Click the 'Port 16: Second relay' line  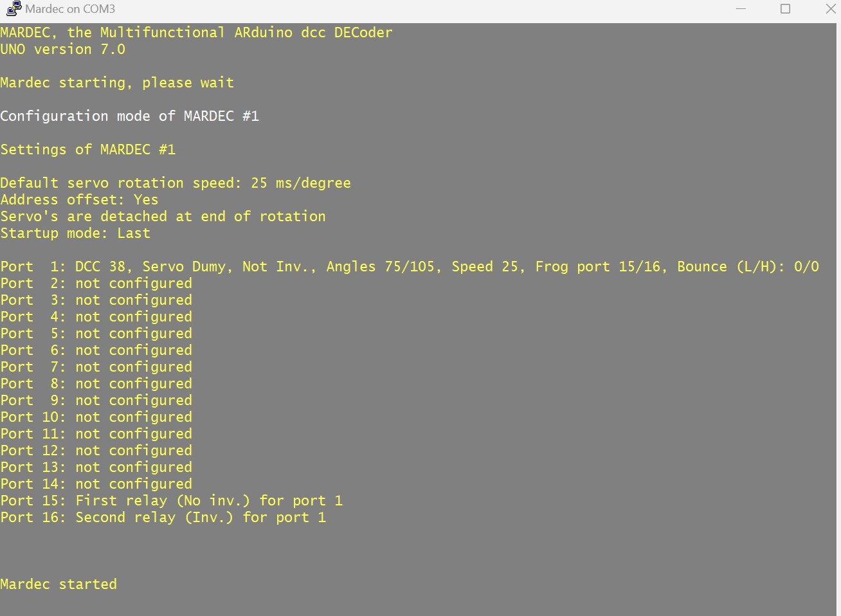[163, 518]
